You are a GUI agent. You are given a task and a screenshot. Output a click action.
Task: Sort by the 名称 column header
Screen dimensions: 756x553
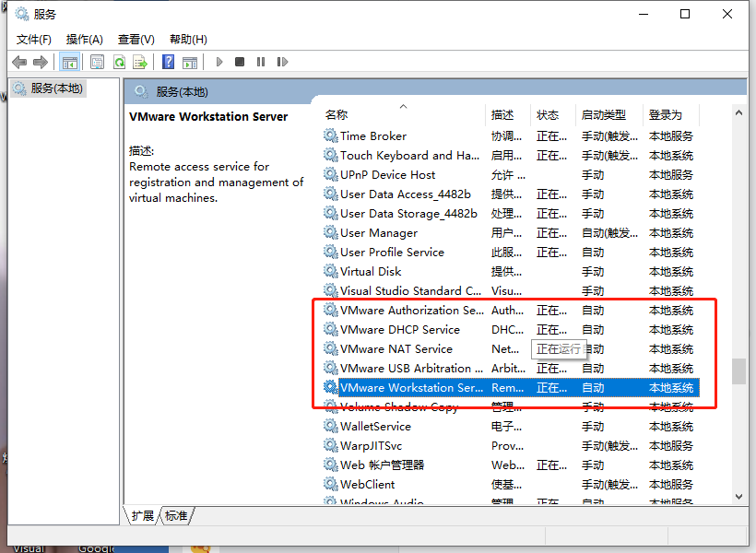(x=404, y=114)
